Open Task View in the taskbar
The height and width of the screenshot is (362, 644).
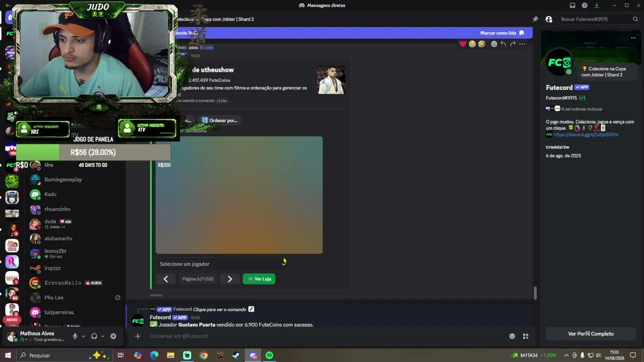(121, 355)
